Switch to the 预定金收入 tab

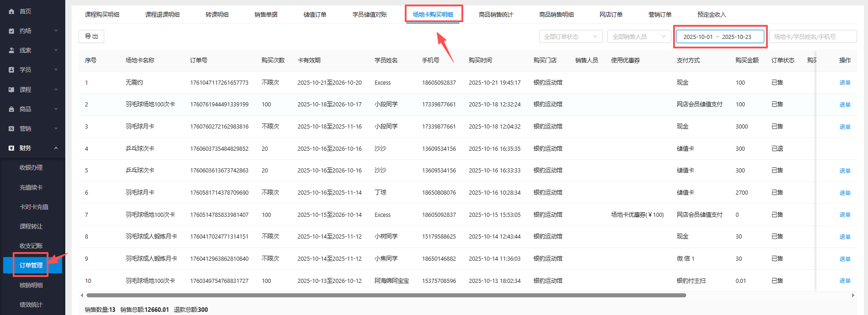712,14
